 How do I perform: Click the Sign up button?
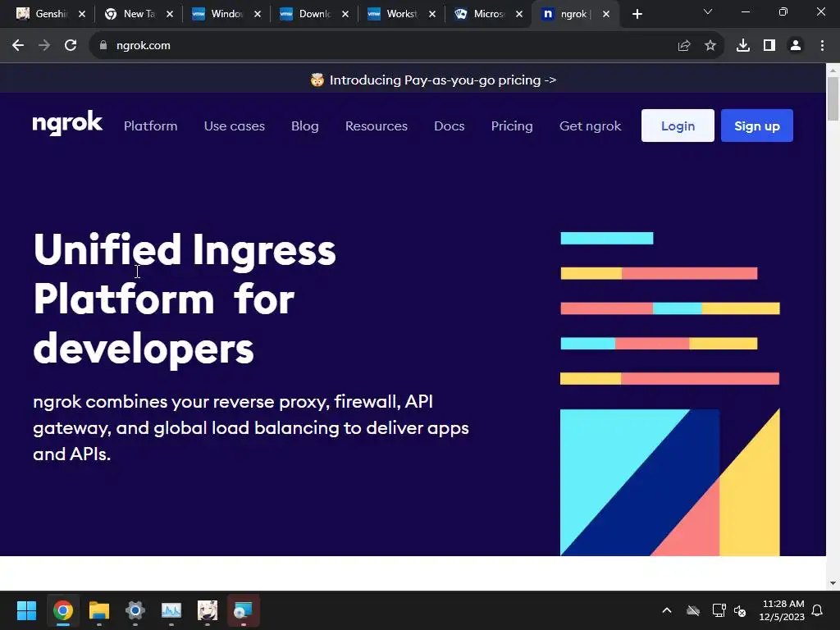click(756, 126)
